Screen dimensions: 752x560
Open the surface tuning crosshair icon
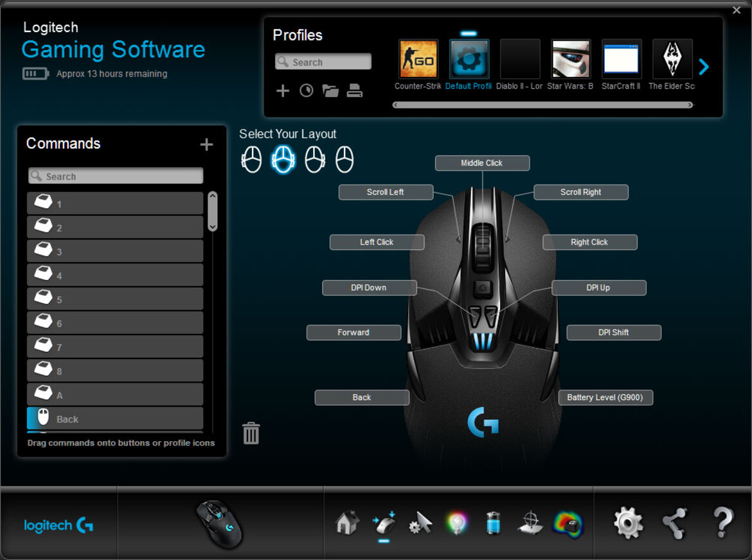tap(530, 523)
